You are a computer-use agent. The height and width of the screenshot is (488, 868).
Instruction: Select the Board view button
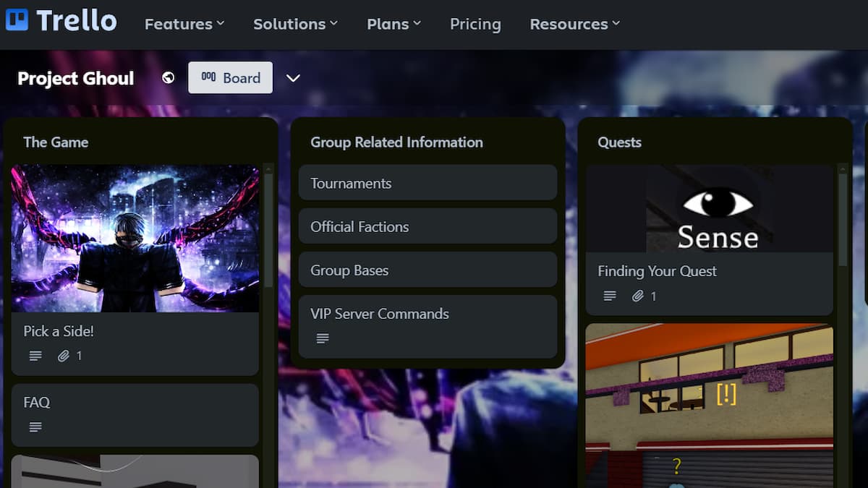tap(230, 78)
